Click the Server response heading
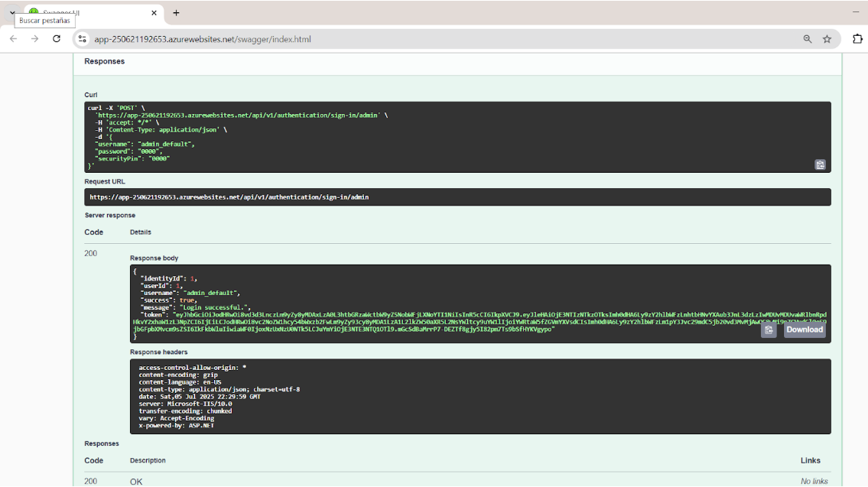This screenshot has height=487, width=868. tap(109, 216)
